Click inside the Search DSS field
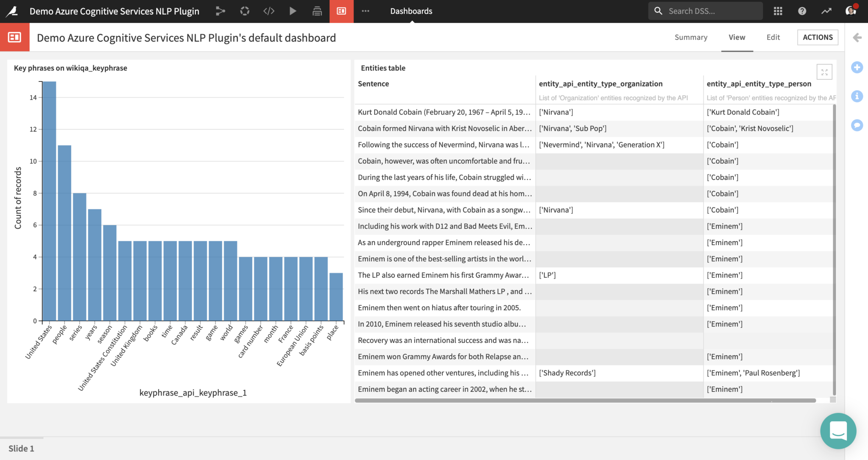Image resolution: width=868 pixels, height=460 pixels. (705, 11)
